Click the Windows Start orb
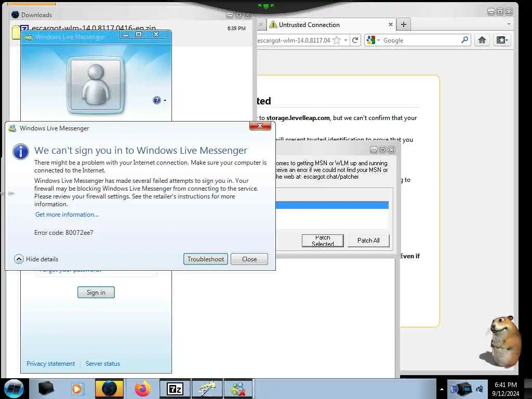The width and height of the screenshot is (532, 399). pos(14,389)
